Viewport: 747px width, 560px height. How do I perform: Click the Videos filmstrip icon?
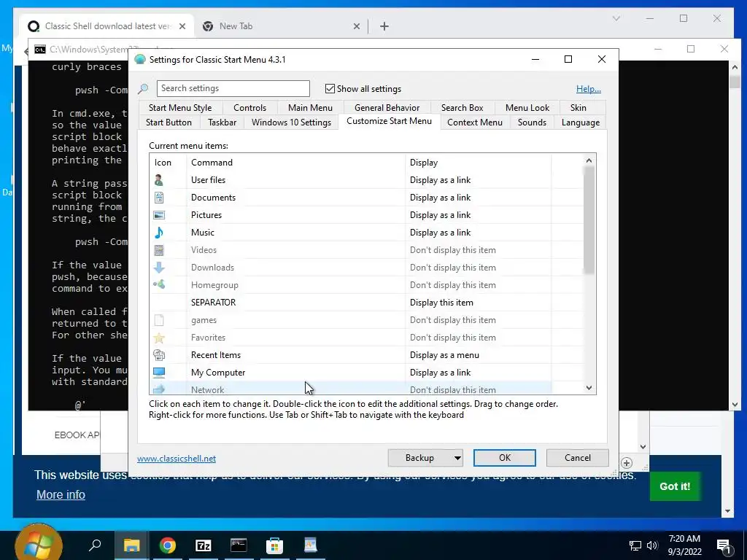pyautogui.click(x=158, y=250)
